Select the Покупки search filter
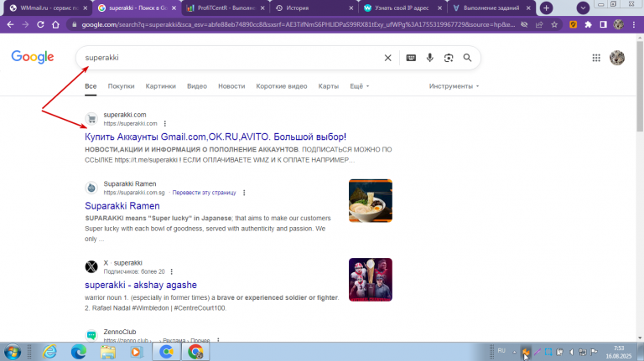This screenshot has height=361, width=644. 121,86
